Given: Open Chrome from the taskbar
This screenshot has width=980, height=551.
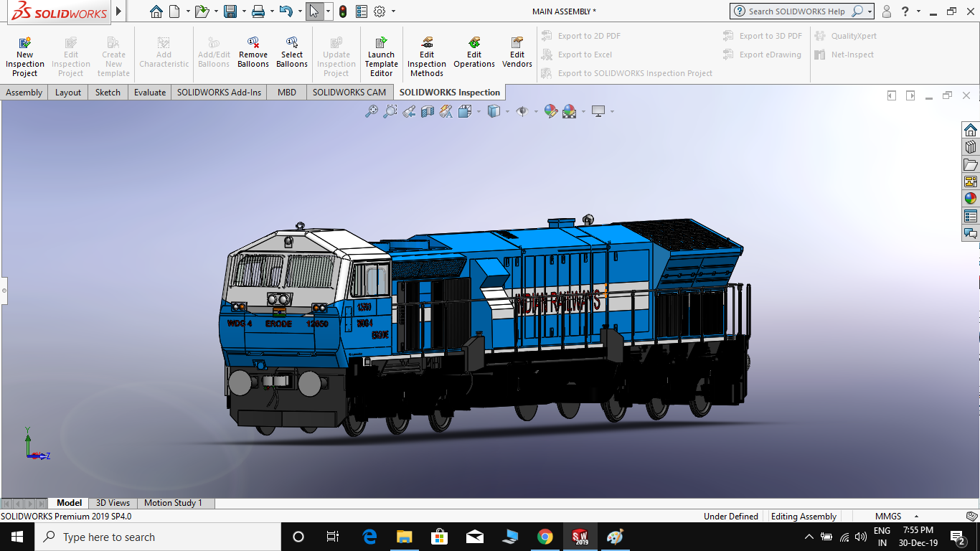Looking at the screenshot, I should (545, 537).
